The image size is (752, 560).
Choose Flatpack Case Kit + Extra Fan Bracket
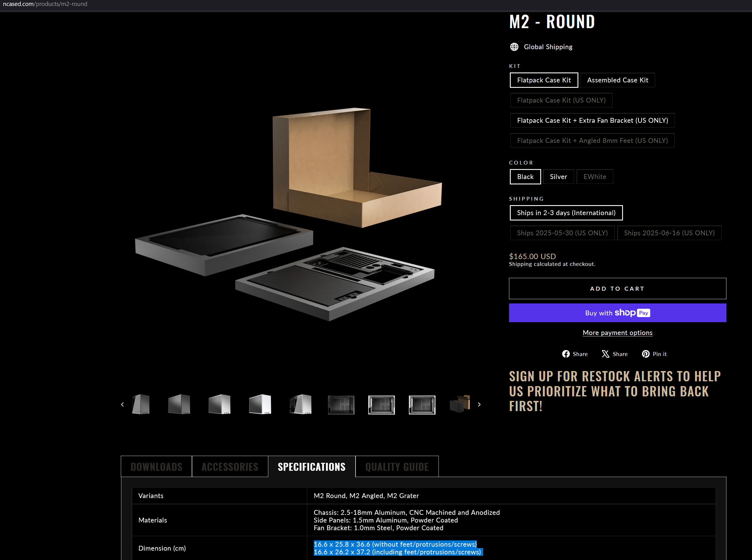[x=592, y=121]
